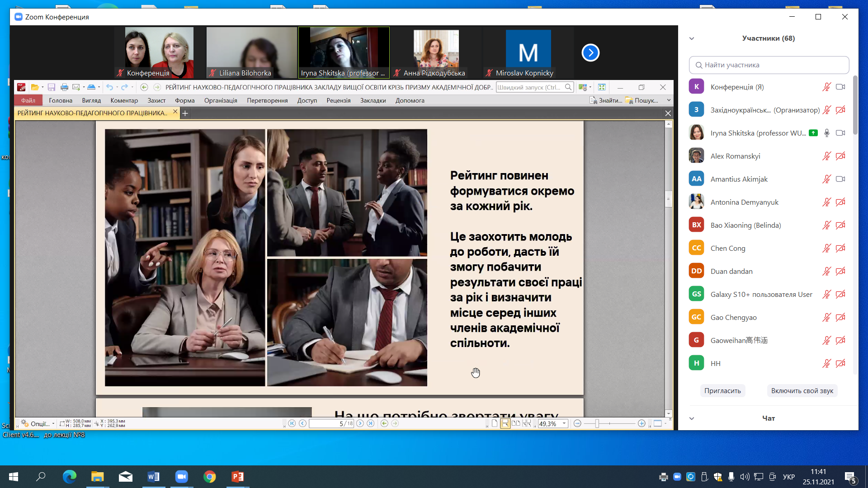Toggle camera icon for Alex Romanskyi
The height and width of the screenshot is (488, 868).
point(840,156)
